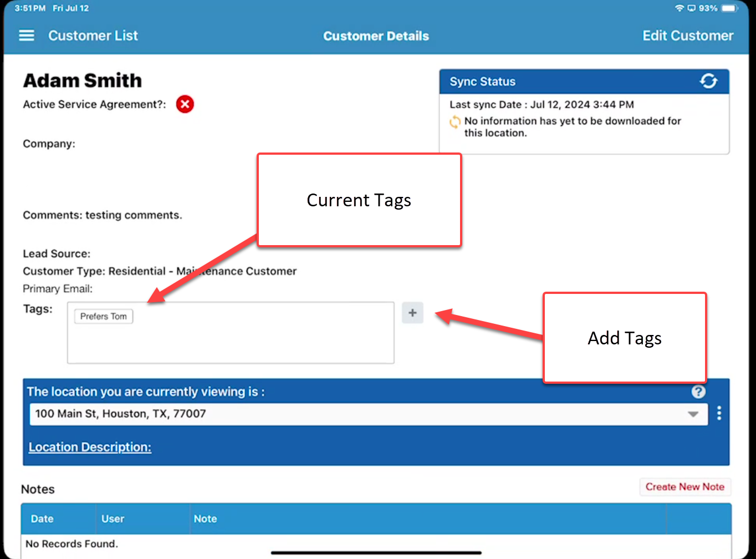Image resolution: width=756 pixels, height=559 pixels.
Task: Click the Wi-Fi status icon
Action: 680,8
